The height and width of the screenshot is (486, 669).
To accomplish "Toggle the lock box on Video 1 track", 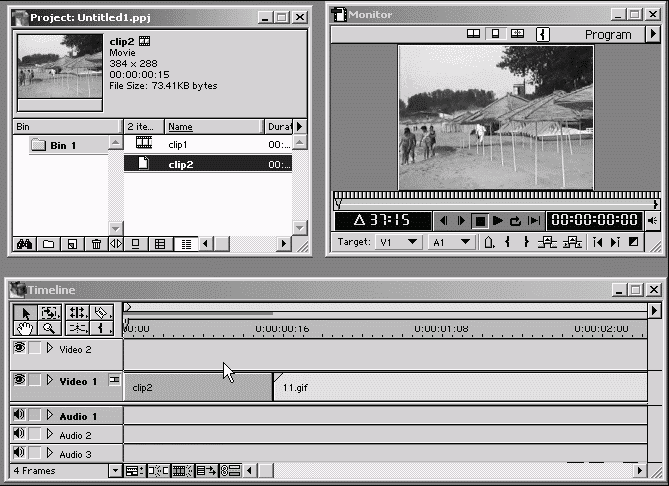I will (x=35, y=381).
